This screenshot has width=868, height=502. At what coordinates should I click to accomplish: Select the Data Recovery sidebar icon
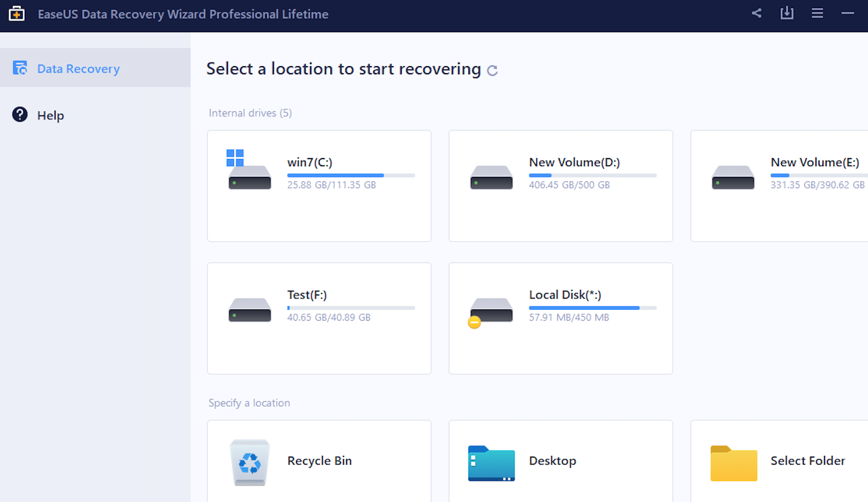click(x=20, y=68)
